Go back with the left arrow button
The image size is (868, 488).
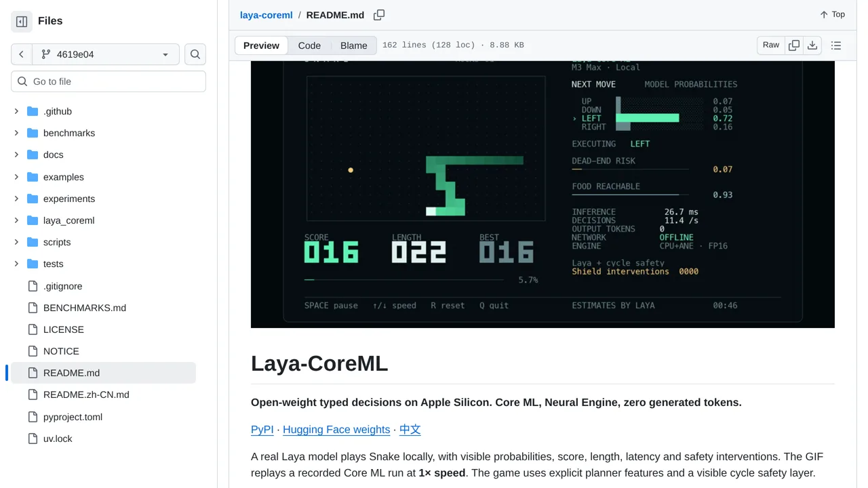pyautogui.click(x=21, y=54)
